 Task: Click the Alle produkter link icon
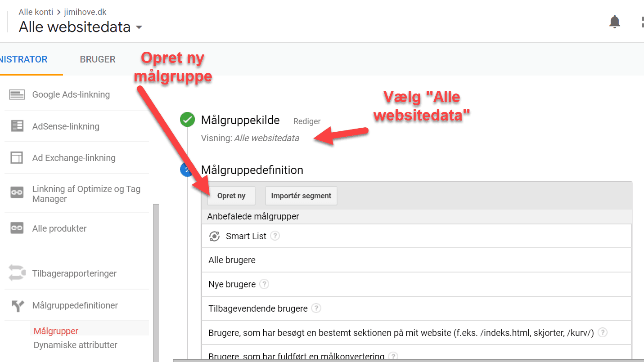click(17, 228)
